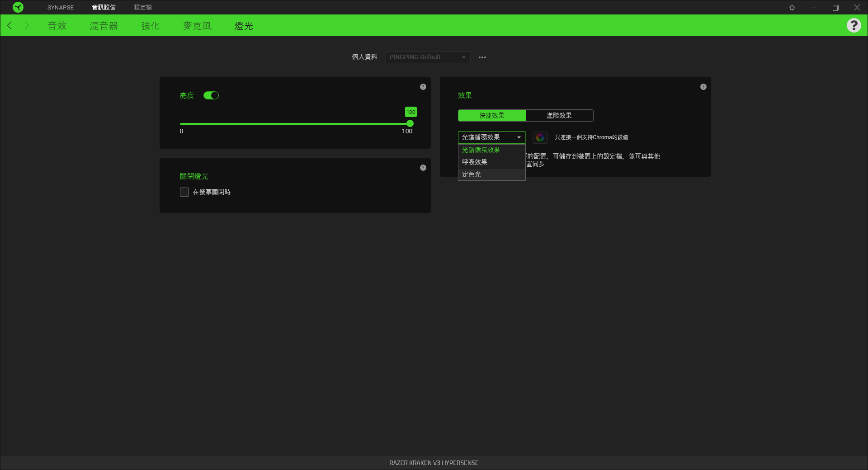This screenshot has width=868, height=470.
Task: Click the brightness slider handle
Action: (410, 123)
